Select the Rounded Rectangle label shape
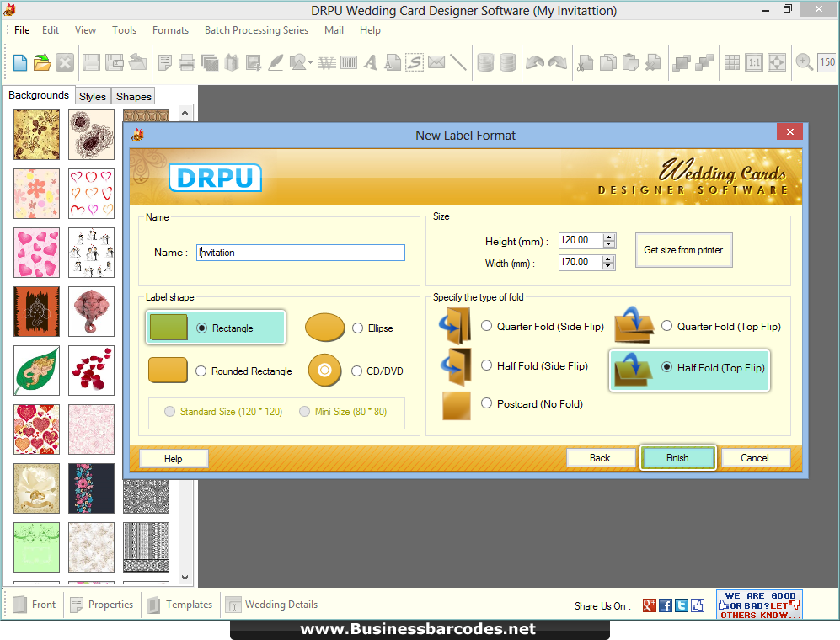This screenshot has height=640, width=840. 201,371
